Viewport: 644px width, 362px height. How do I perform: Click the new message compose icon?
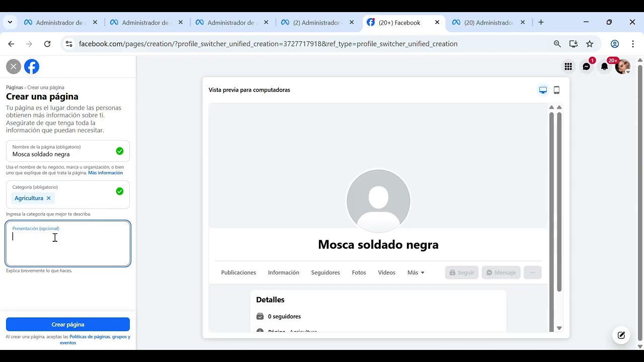[621, 335]
